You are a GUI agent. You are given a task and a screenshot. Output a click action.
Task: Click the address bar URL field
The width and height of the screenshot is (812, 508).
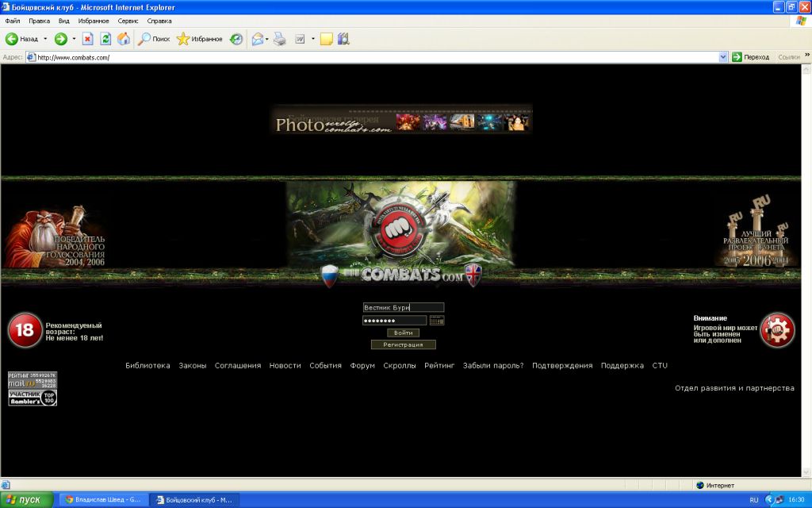coord(373,57)
